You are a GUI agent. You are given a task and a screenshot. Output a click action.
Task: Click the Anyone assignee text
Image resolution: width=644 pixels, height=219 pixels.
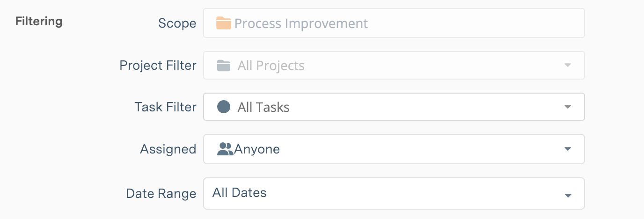(257, 149)
